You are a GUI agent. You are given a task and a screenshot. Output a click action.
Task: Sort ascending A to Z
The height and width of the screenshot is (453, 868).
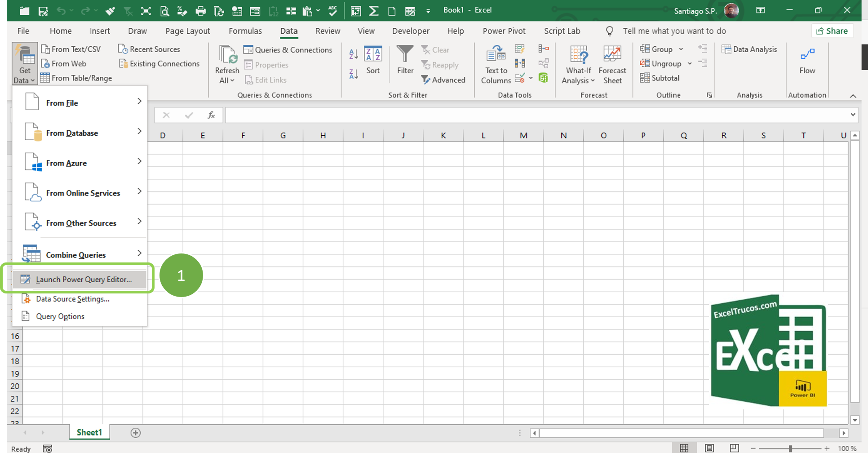point(354,54)
